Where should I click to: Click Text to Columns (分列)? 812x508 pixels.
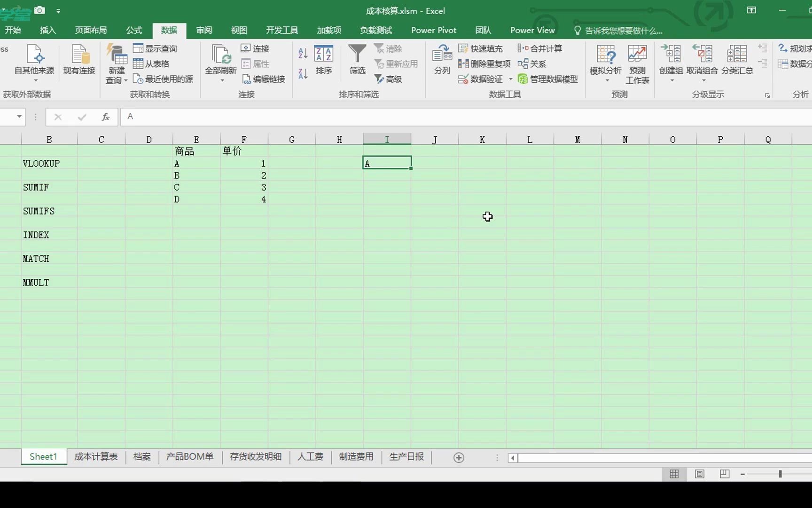(x=442, y=59)
